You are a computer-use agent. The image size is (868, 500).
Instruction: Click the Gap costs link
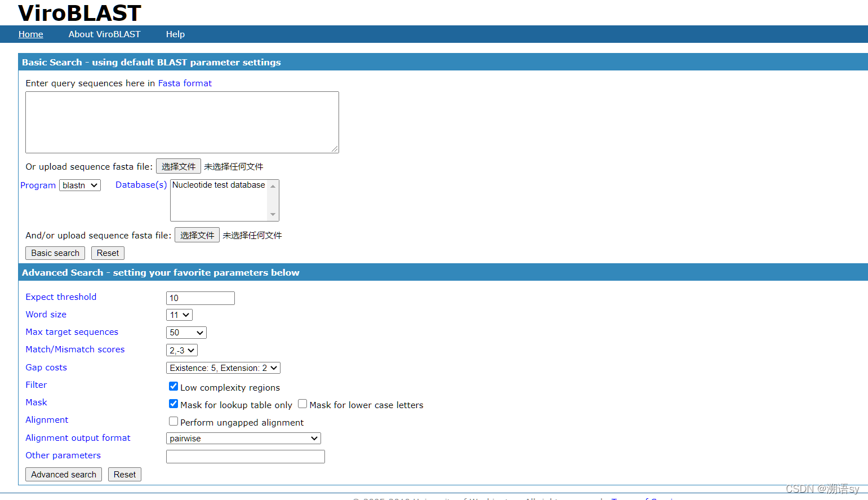click(x=46, y=368)
